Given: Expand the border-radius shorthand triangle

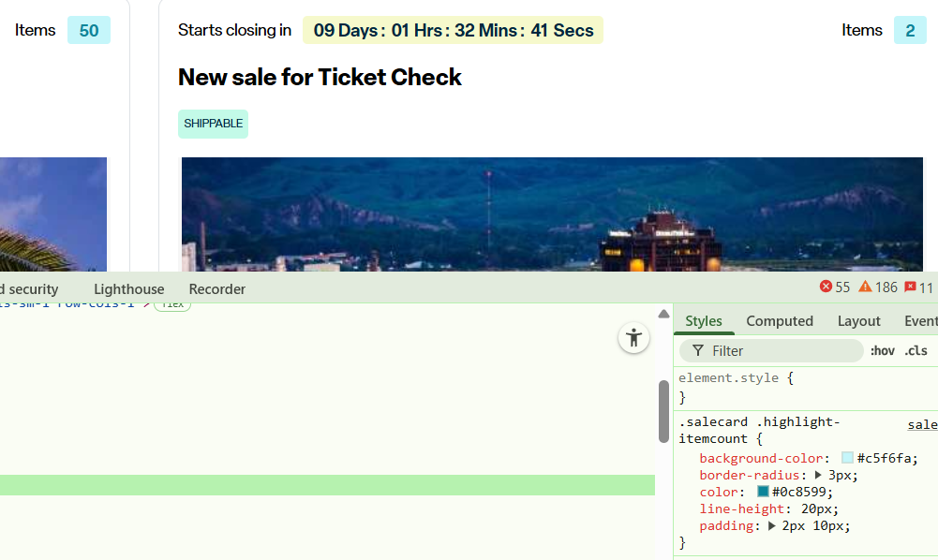Looking at the screenshot, I should [x=818, y=475].
